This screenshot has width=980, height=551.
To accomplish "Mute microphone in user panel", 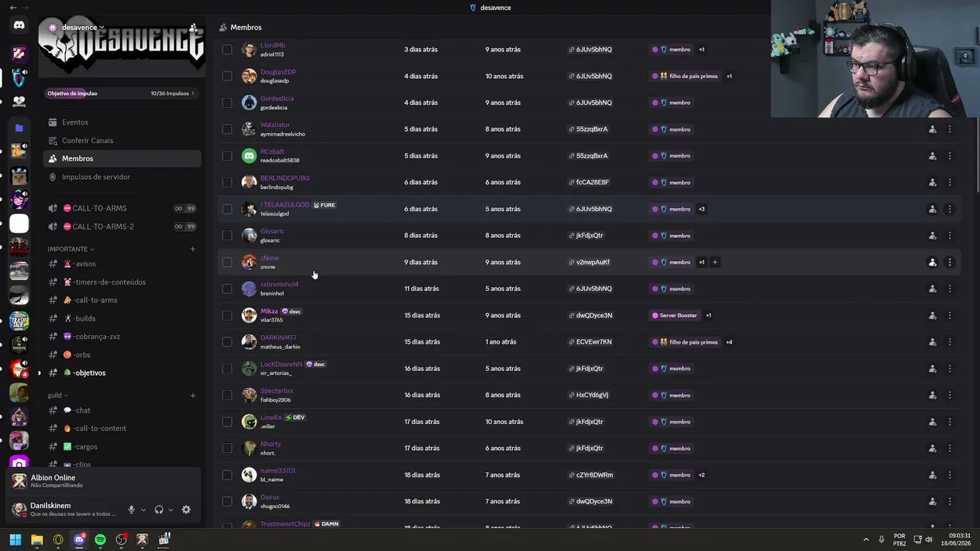I will pyautogui.click(x=131, y=510).
